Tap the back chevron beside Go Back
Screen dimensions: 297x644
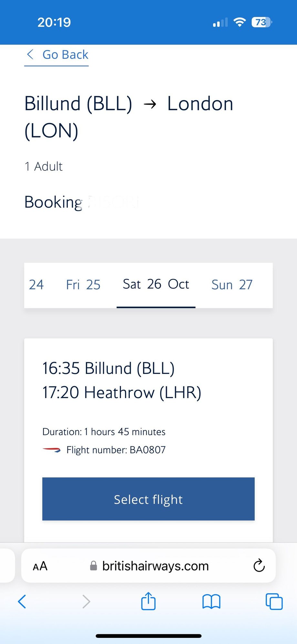pos(30,55)
